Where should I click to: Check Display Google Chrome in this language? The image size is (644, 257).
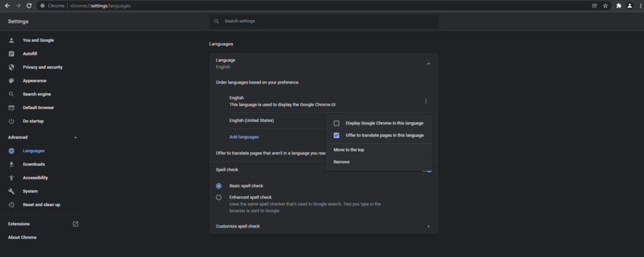coord(336,123)
